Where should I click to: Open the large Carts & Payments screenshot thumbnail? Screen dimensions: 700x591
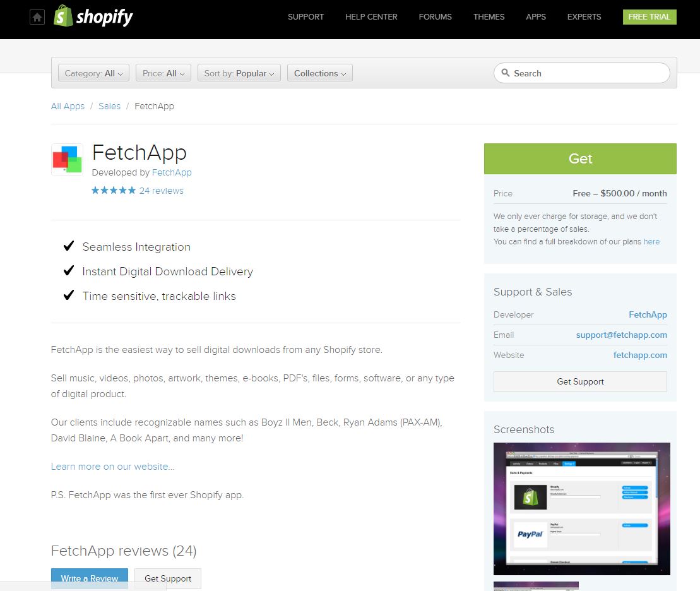pos(582,509)
